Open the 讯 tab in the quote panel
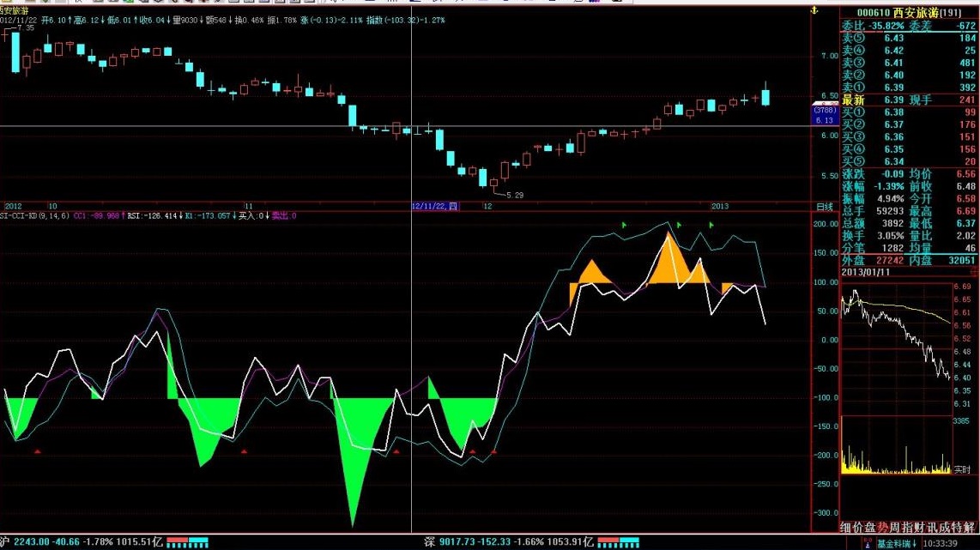 [931, 528]
